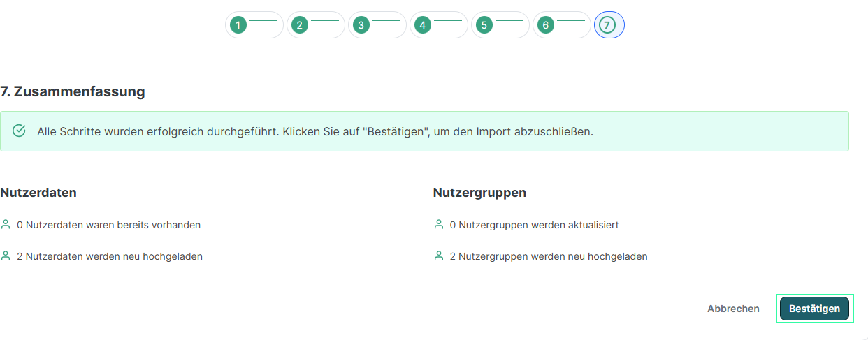Click the '0 Nutzergruppen werden aktualisiert' text
The image size is (868, 340).
click(x=534, y=225)
